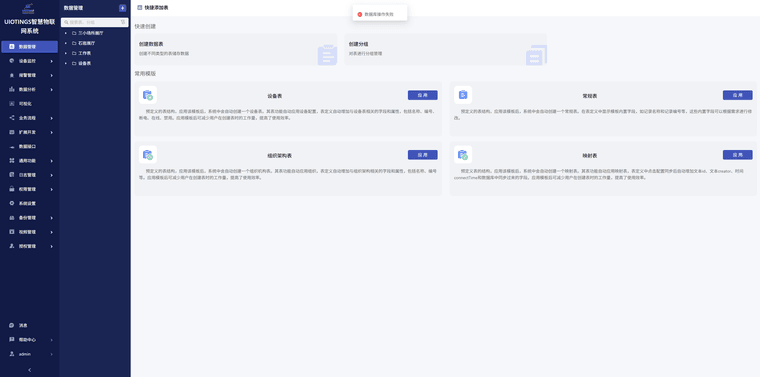Click the 业务流程 share-style icon
The image size is (760, 377).
(12, 118)
